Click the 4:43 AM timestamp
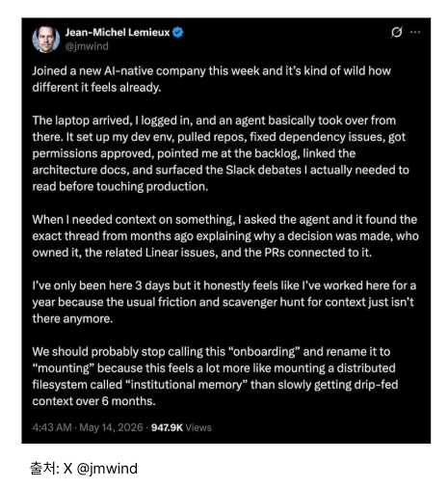This screenshot has height=488, width=448. (52, 427)
